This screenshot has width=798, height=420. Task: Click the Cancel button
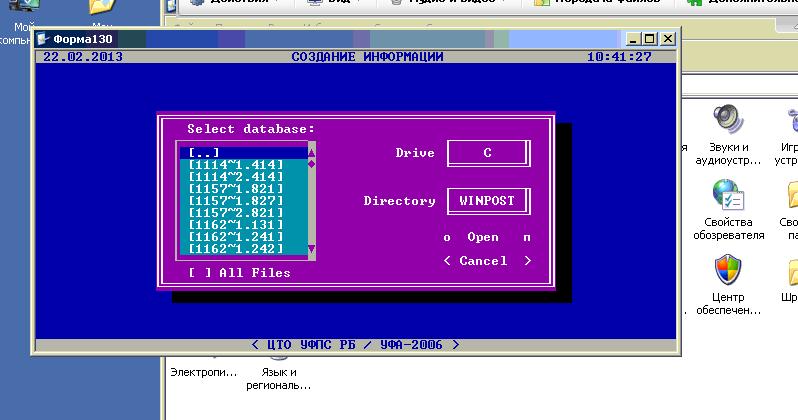coord(487,261)
